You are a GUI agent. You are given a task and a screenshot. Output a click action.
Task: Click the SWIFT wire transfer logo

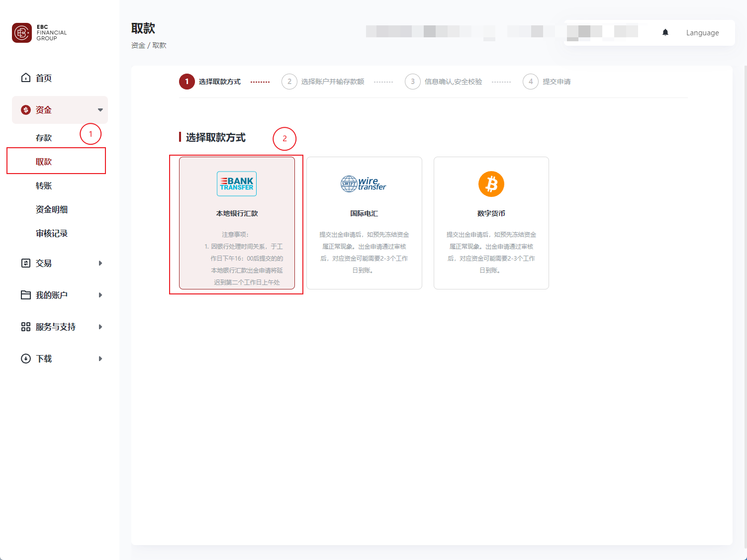(x=364, y=184)
